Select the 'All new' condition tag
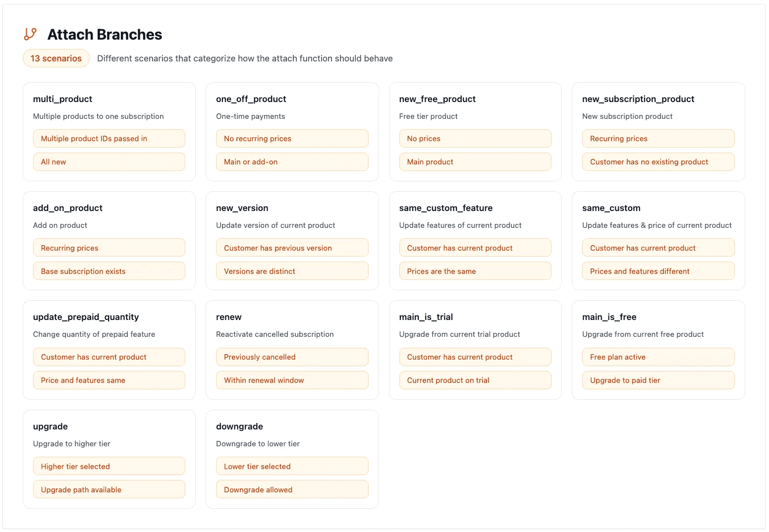This screenshot has height=532, width=769. (109, 162)
